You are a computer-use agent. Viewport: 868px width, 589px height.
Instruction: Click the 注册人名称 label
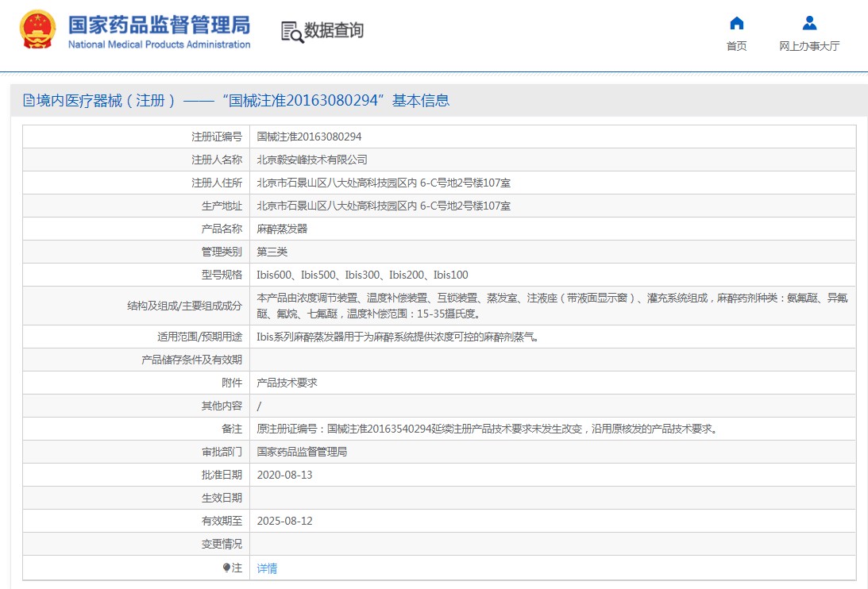click(x=217, y=160)
